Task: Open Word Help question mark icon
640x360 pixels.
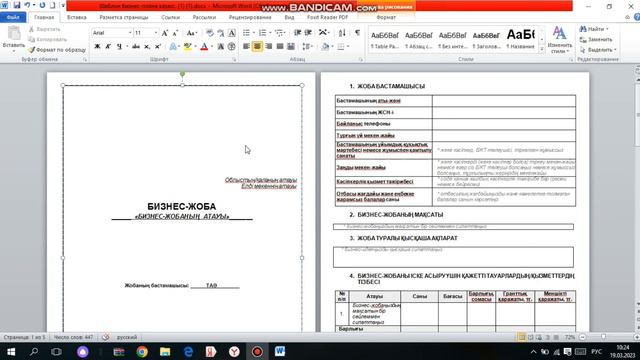Action: [637, 17]
